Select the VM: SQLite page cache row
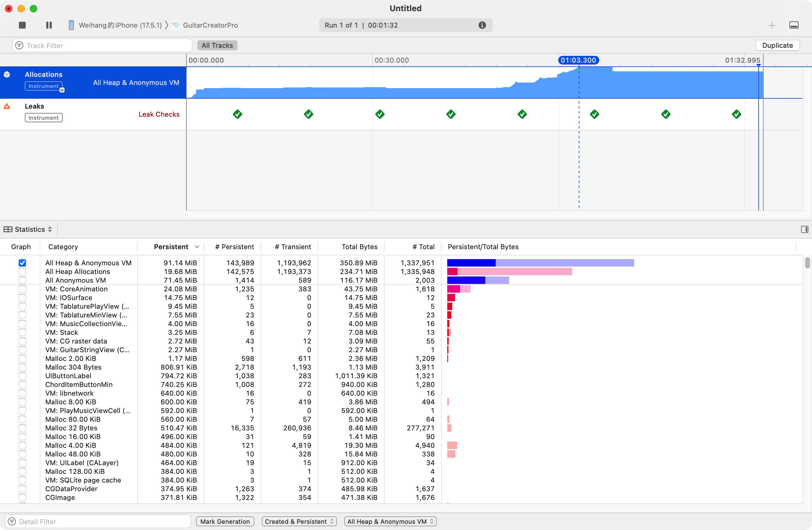This screenshot has height=530, width=812. tap(401, 480)
